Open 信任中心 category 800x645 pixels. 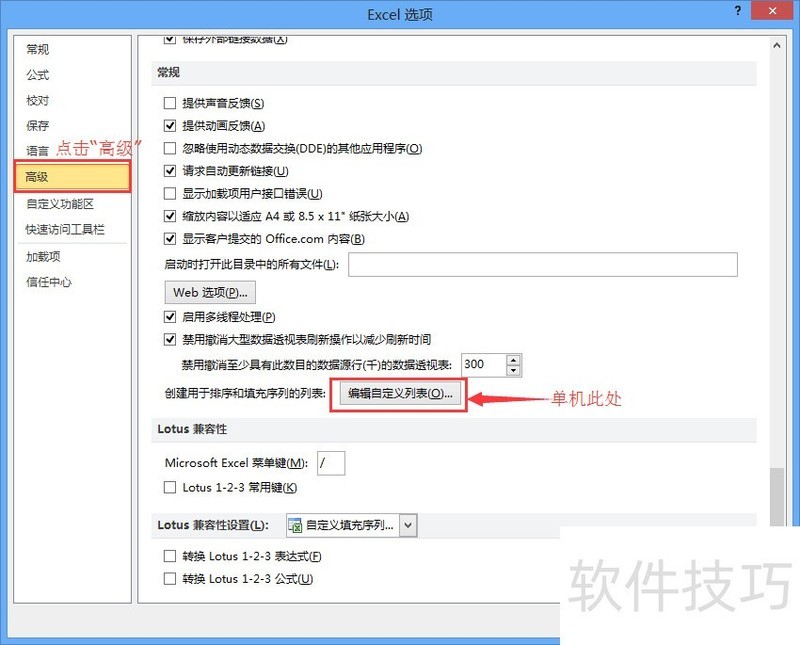(x=49, y=282)
